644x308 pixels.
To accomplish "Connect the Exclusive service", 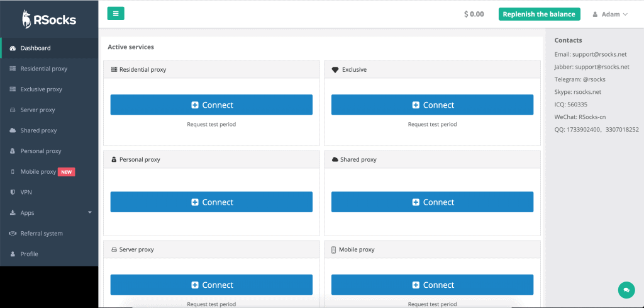I will (x=432, y=105).
